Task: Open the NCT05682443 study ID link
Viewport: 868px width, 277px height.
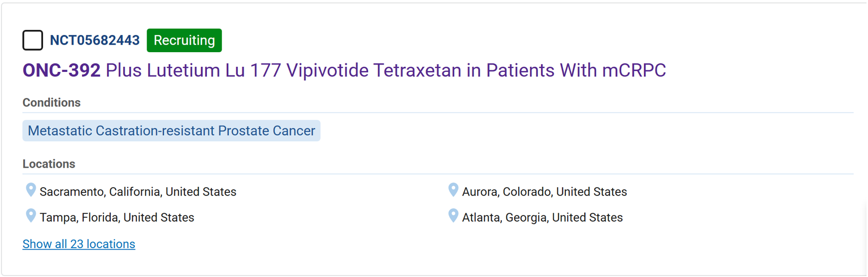Action: 94,41
